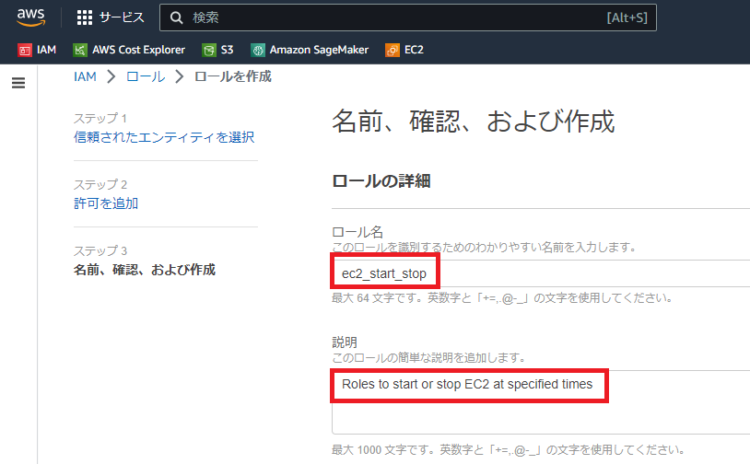Click the 説明 description text area
Viewport: 750px width, 464px height.
pos(540,402)
